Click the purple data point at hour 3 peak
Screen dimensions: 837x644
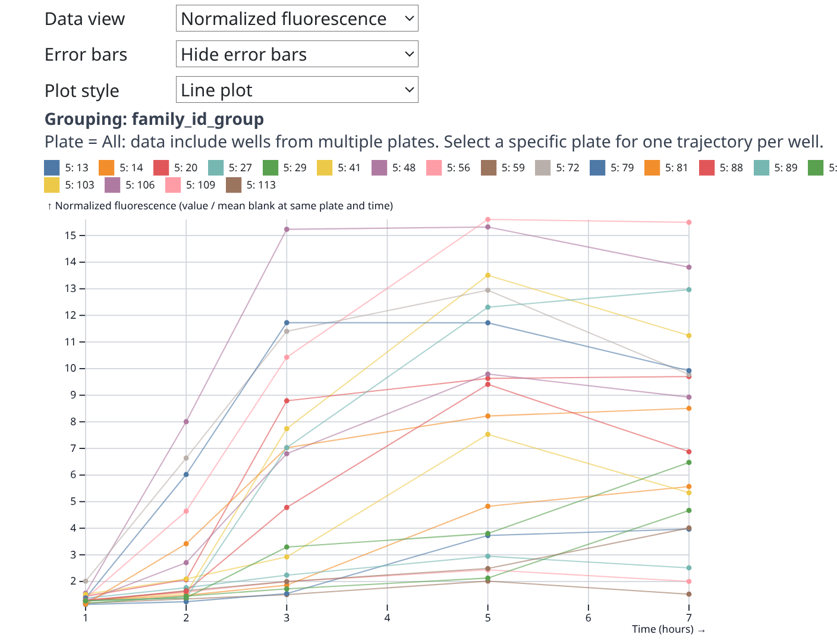(287, 230)
